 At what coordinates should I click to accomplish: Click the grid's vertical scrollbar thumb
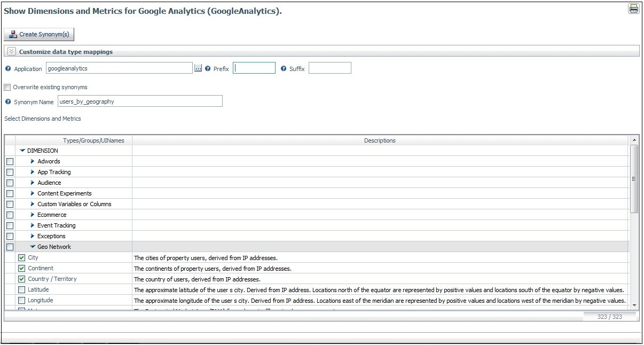click(x=634, y=179)
